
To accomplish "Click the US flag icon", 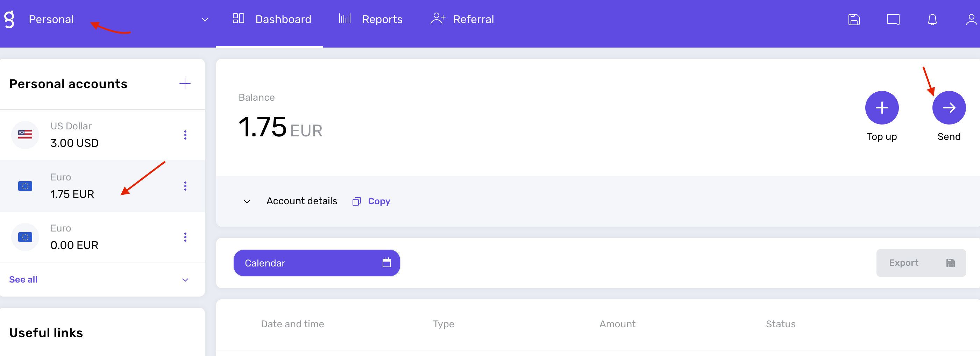I will click(25, 135).
